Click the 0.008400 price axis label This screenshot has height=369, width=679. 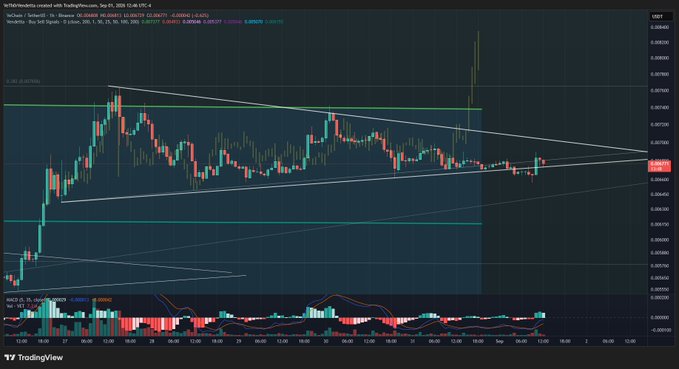[x=659, y=27]
